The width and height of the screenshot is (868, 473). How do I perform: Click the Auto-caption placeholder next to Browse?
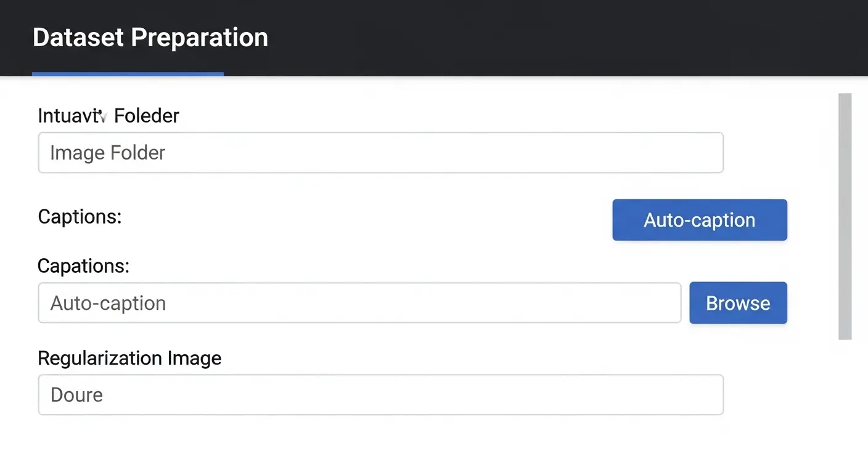pos(108,303)
